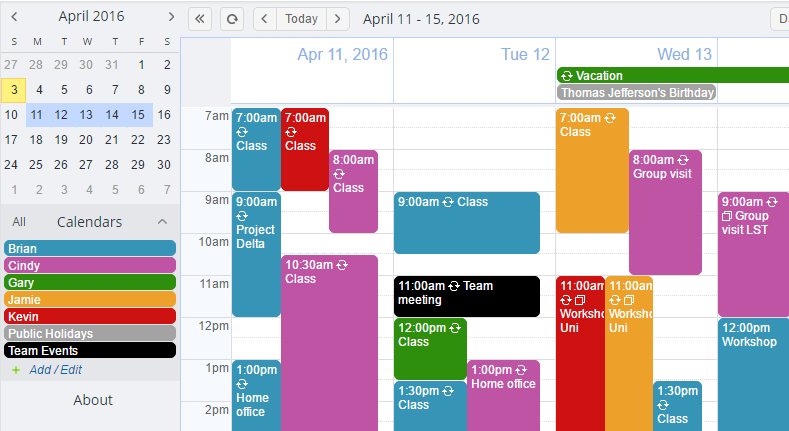Image resolution: width=789 pixels, height=431 pixels.
Task: Go to next week arrow in toolbar
Action: click(338, 19)
